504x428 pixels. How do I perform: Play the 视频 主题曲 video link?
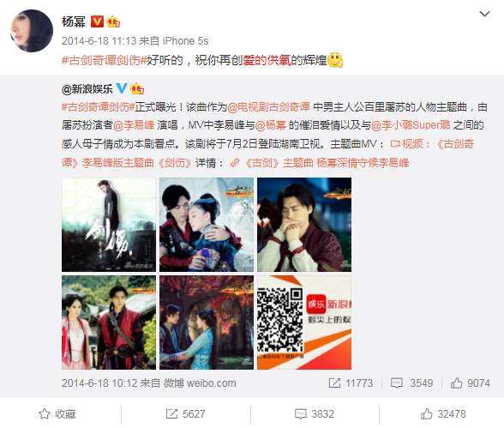[267, 153]
